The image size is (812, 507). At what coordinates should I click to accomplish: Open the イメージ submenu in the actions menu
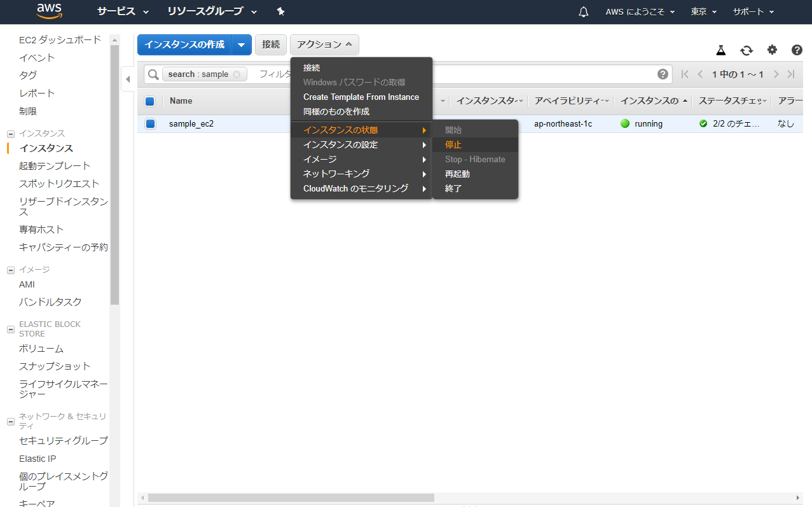tap(361, 159)
